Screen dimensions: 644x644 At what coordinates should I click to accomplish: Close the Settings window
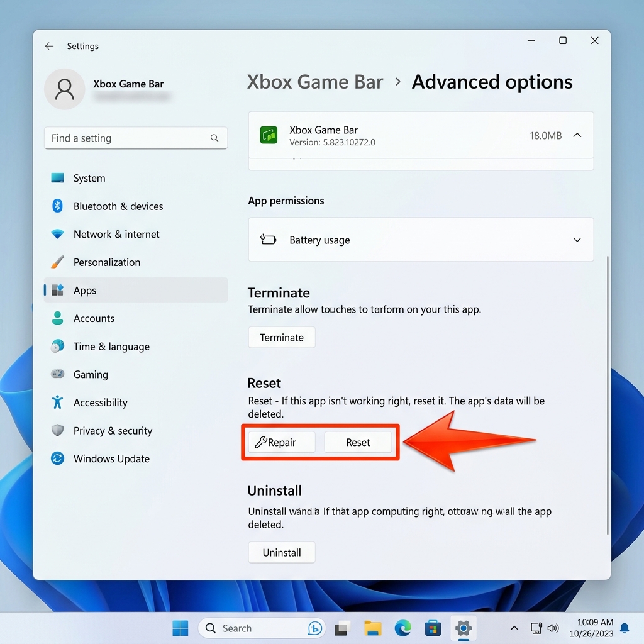tap(594, 40)
